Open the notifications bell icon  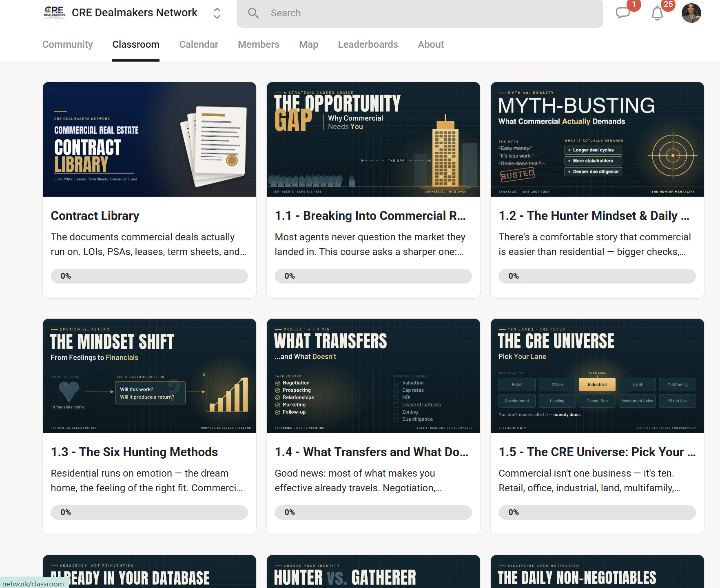pyautogui.click(x=657, y=13)
